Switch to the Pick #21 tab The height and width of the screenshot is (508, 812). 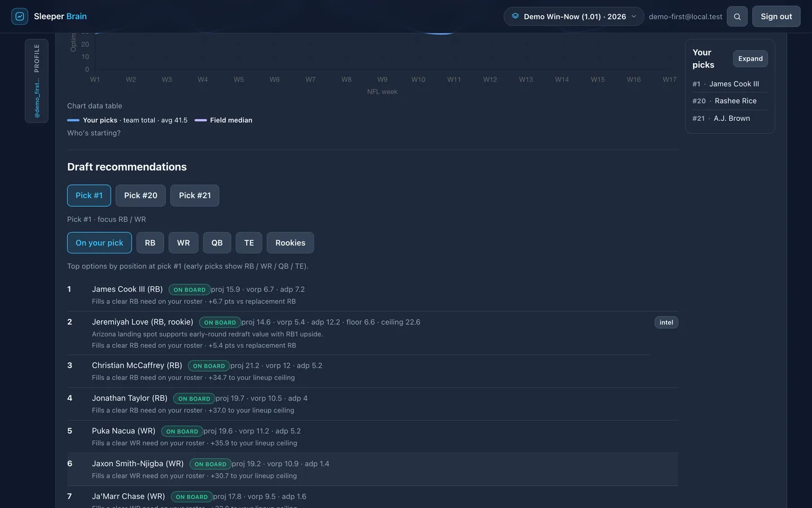coord(195,195)
